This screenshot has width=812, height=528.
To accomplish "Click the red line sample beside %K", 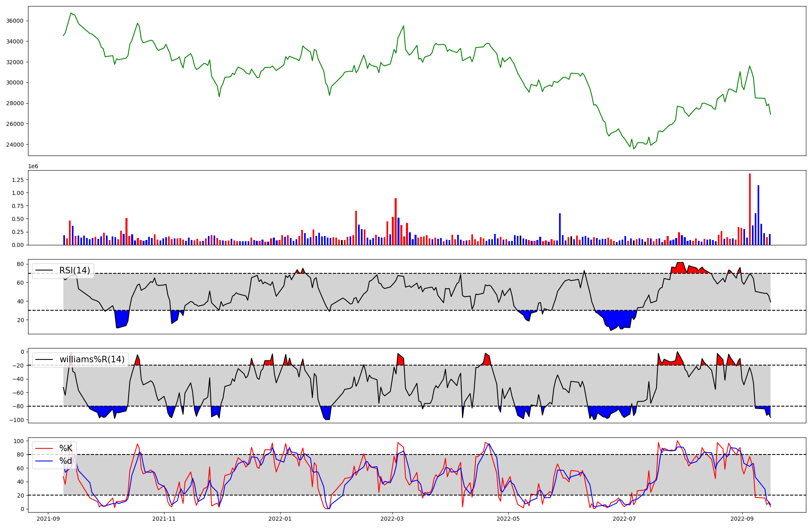I will [x=44, y=448].
